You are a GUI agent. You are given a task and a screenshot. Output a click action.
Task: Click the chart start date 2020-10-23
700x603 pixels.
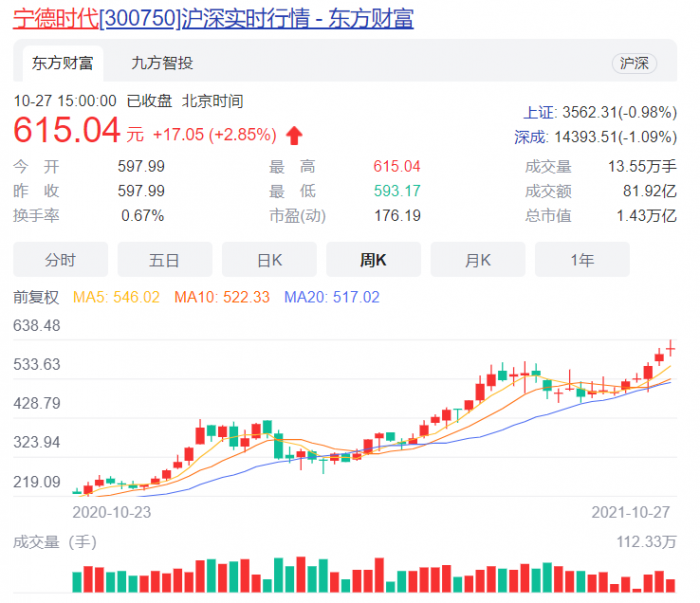[112, 512]
